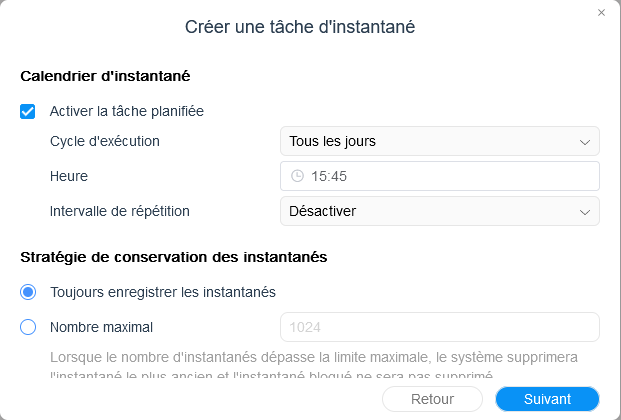Click the chevron arrow beside Tous les jours
Viewport: 621px width, 420px height.
point(585,141)
